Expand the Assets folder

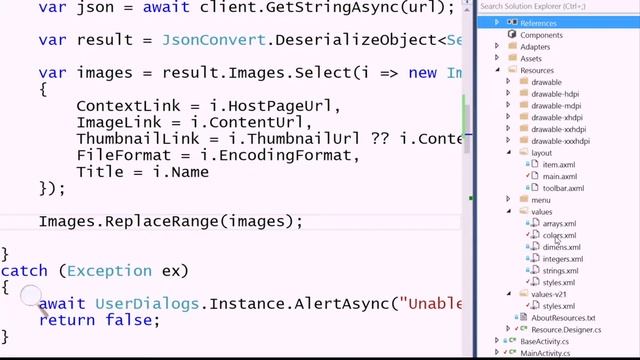coord(497,58)
